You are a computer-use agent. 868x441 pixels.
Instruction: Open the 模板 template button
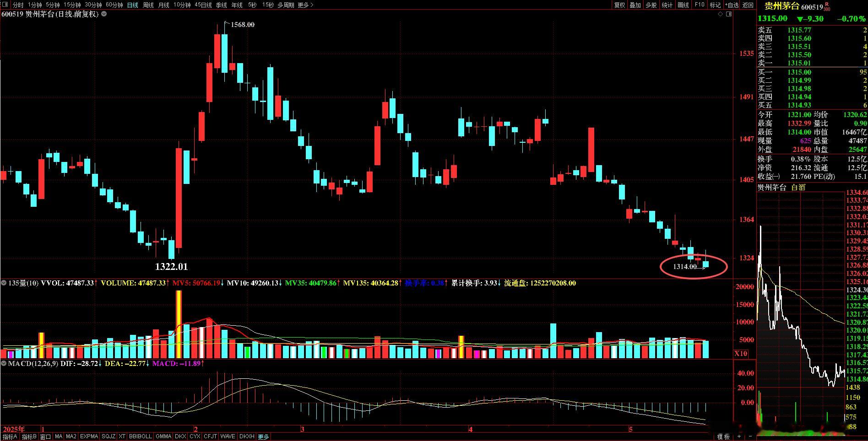click(724, 437)
